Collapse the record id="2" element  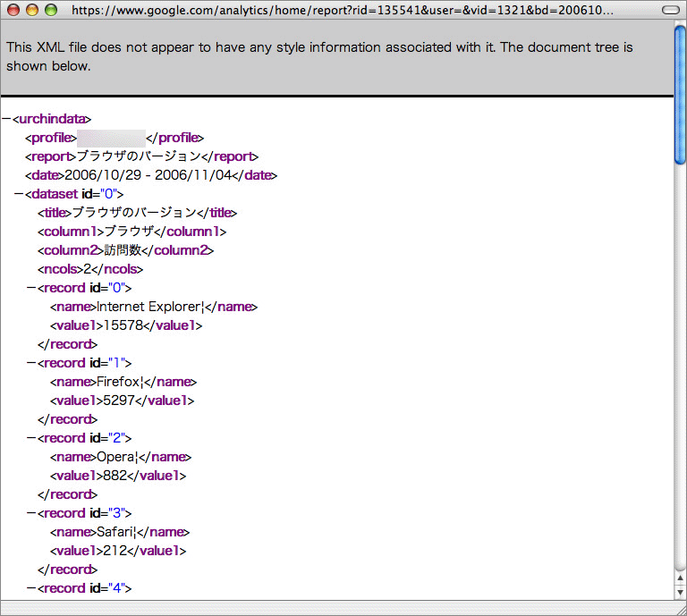pyautogui.click(x=31, y=438)
